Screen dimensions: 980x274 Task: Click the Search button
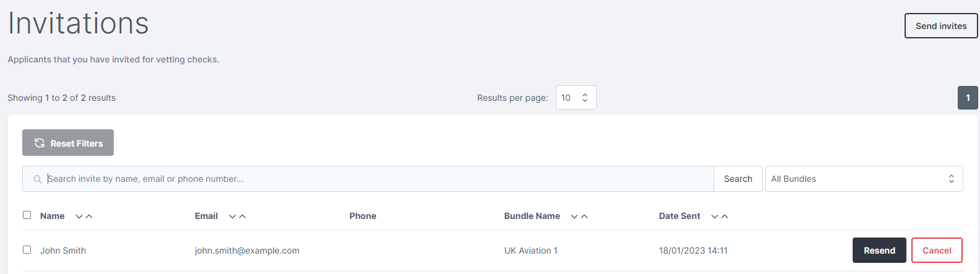pyautogui.click(x=738, y=179)
